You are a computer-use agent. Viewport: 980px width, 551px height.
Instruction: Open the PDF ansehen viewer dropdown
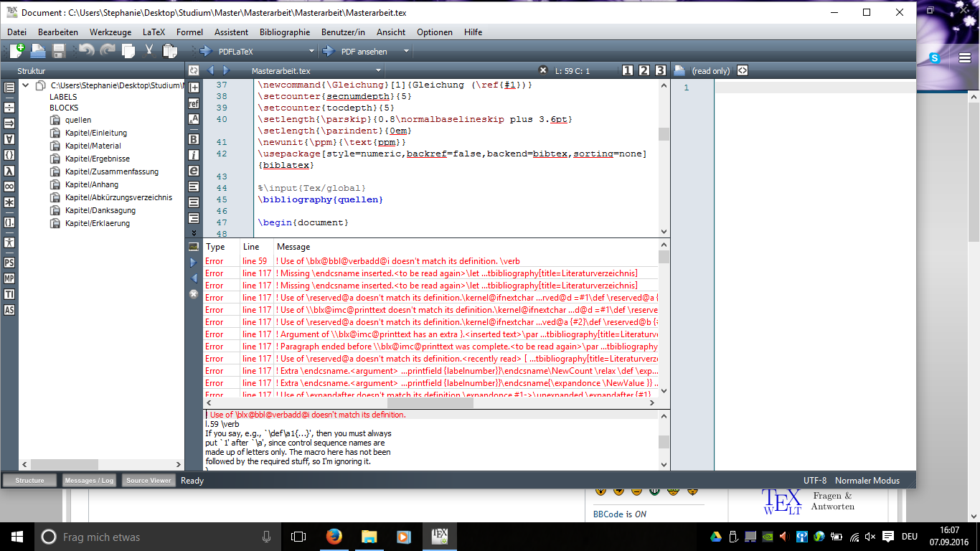point(406,51)
